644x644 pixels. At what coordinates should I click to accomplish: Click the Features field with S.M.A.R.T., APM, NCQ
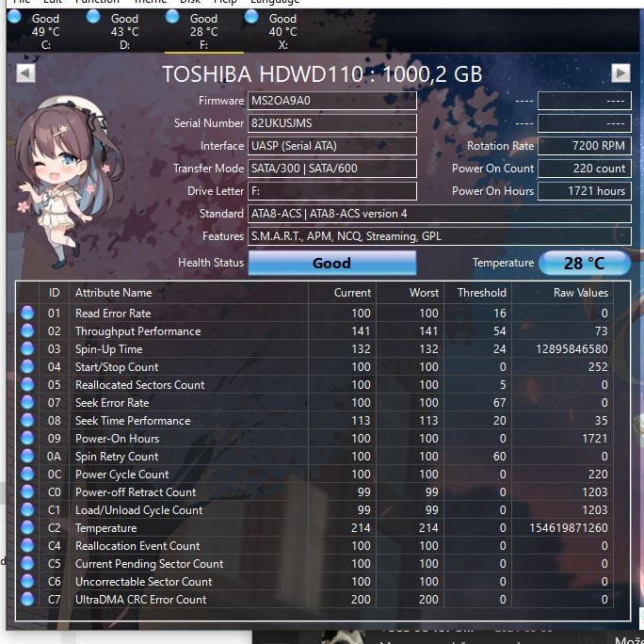coord(440,236)
